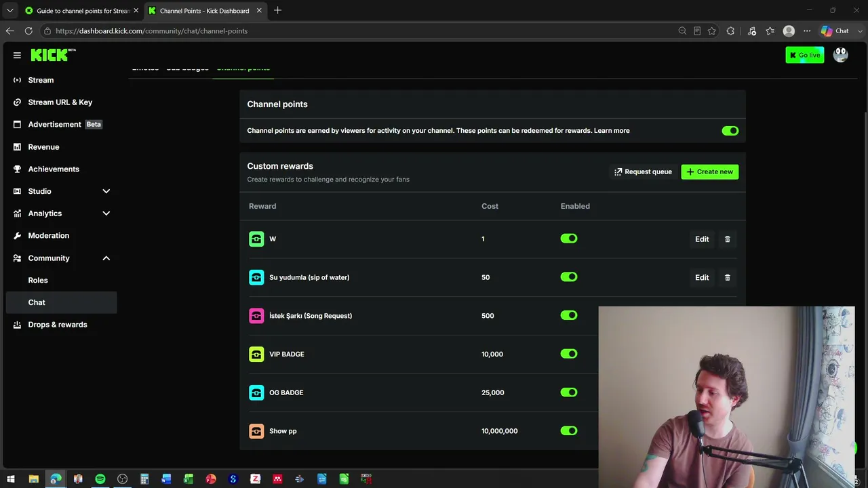The width and height of the screenshot is (868, 488).
Task: Follow the Learn more link
Action: pos(612,131)
